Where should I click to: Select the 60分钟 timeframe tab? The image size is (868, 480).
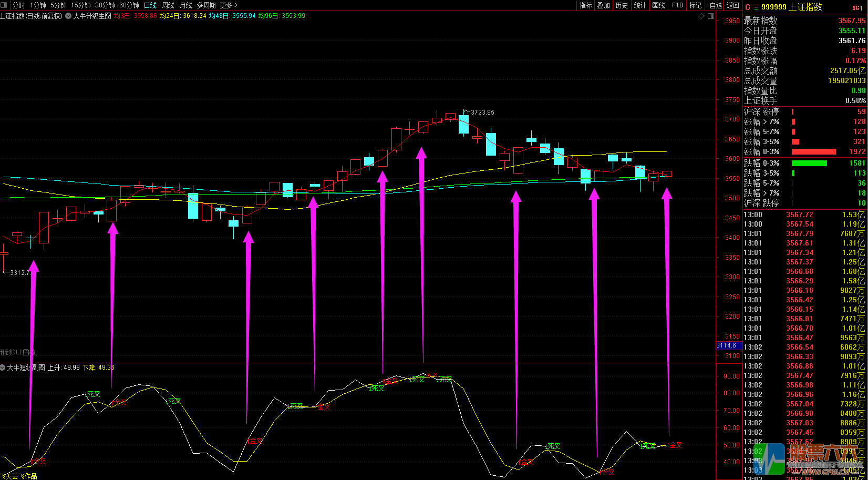[x=129, y=5]
